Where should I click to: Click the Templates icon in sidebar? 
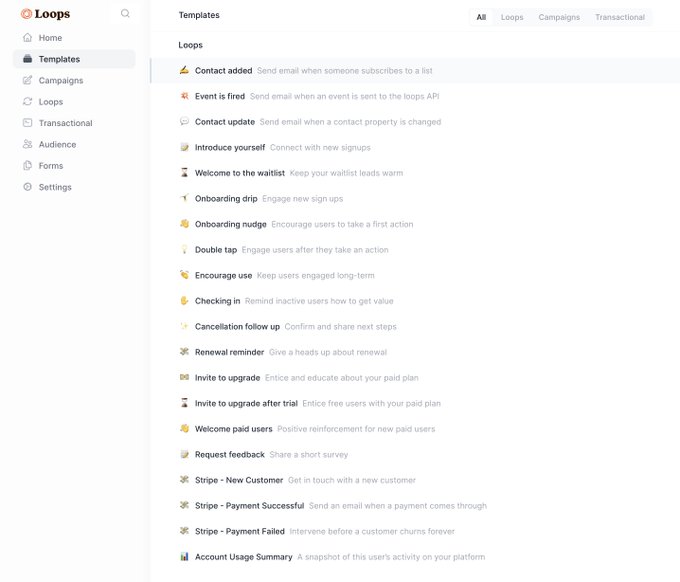27,59
